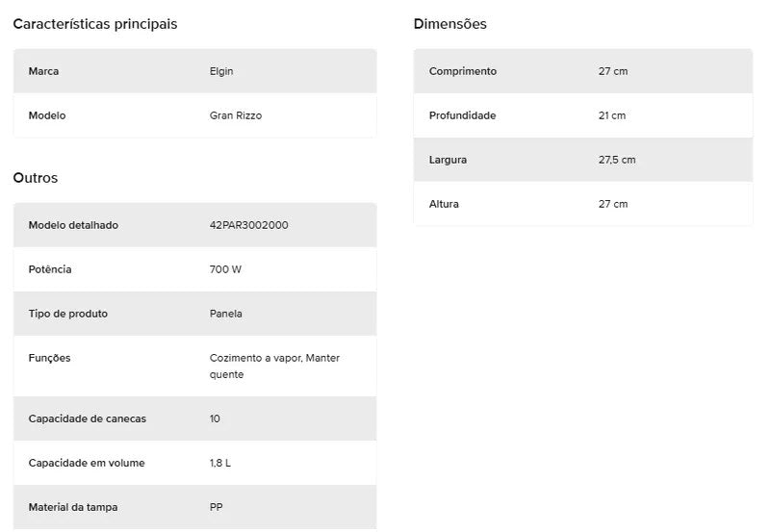Image resolution: width=770 pixels, height=532 pixels.
Task: Click the Comprimento label
Action: [x=463, y=71]
